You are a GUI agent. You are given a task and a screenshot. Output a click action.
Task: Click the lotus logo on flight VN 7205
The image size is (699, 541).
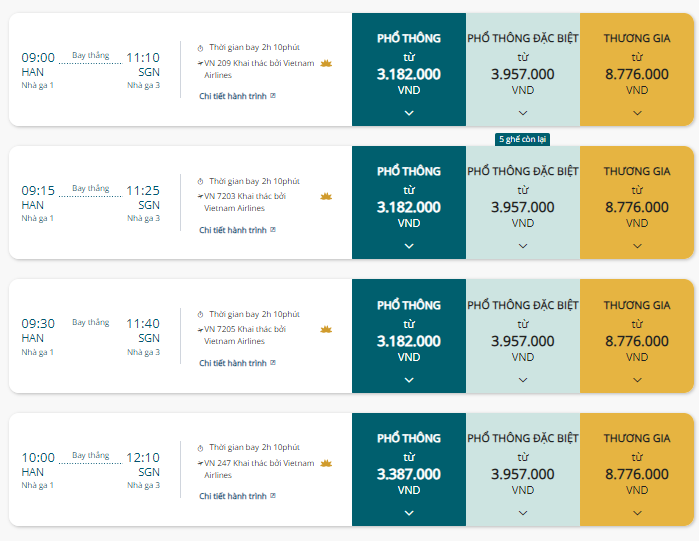(326, 329)
